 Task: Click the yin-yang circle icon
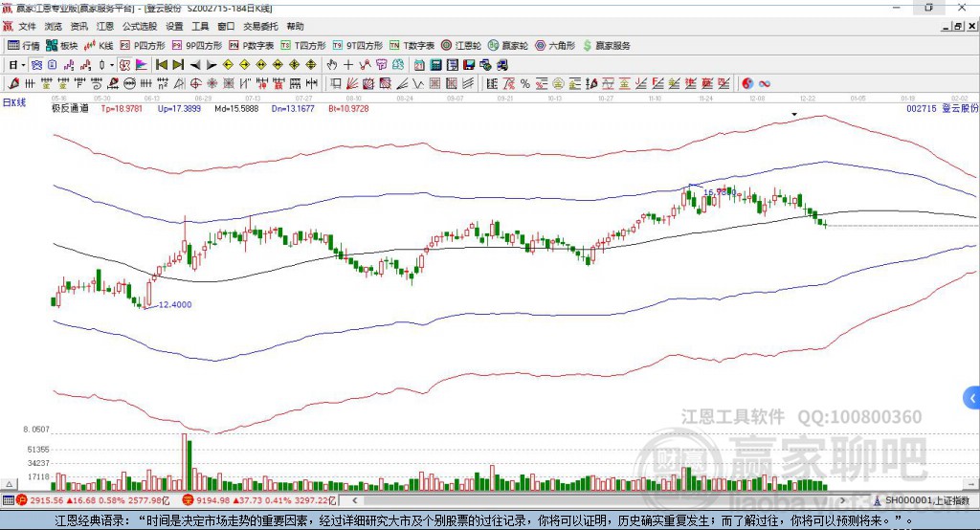click(x=746, y=84)
